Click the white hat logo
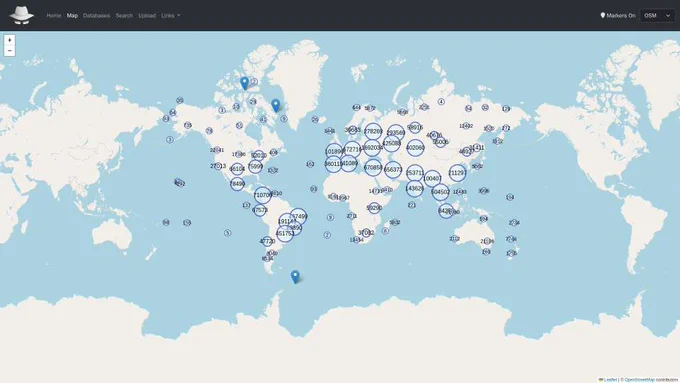The height and width of the screenshot is (383, 680). coord(21,15)
